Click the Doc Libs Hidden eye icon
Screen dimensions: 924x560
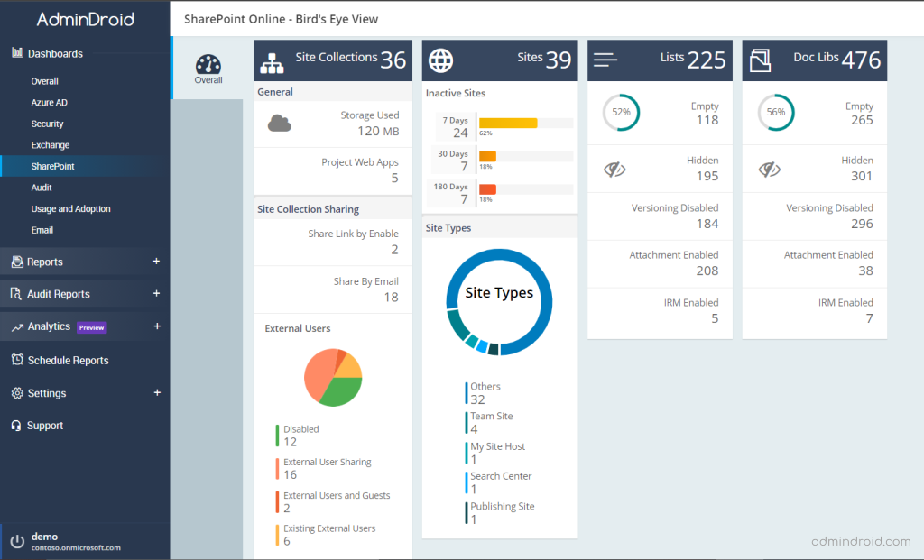[769, 170]
